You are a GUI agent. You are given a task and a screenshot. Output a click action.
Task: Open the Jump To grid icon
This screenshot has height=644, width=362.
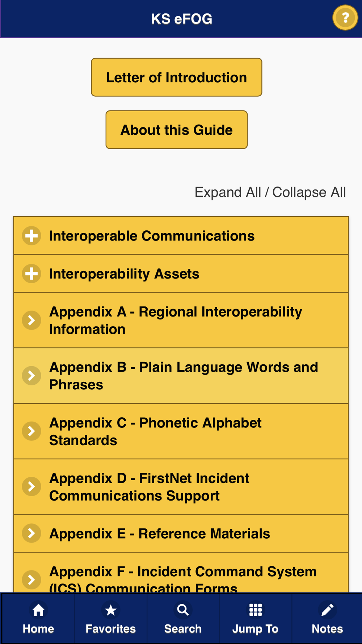pos(255,610)
